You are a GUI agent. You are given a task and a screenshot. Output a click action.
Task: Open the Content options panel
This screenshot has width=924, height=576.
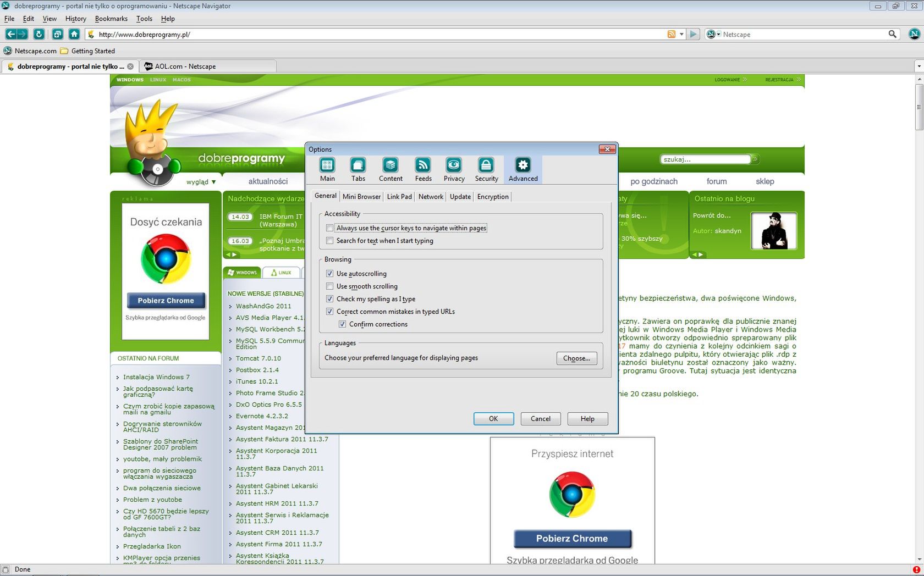tap(391, 169)
